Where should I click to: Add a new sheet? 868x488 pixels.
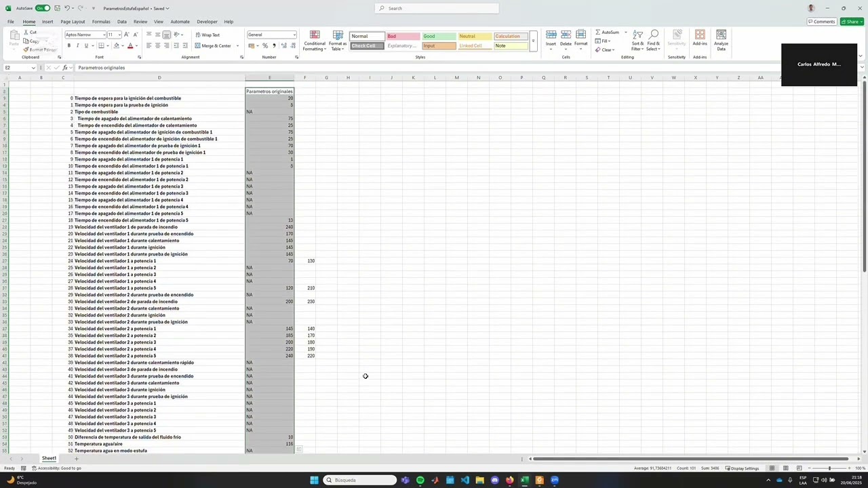(76, 459)
